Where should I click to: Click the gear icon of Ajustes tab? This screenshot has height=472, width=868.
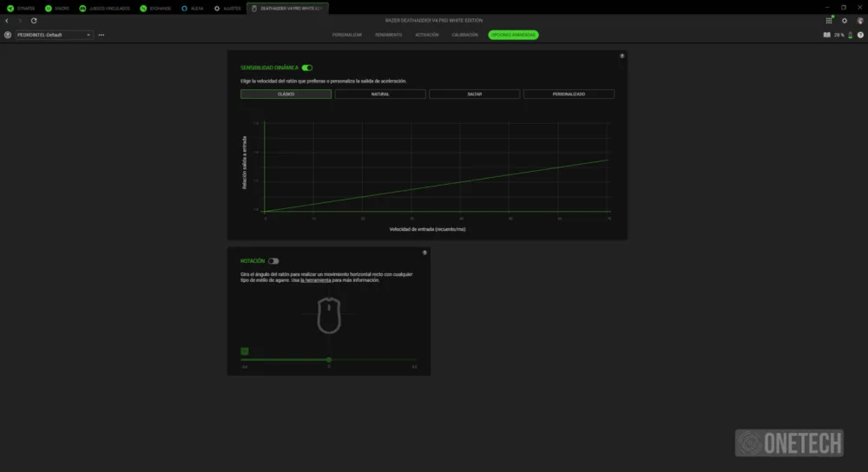coord(217,9)
